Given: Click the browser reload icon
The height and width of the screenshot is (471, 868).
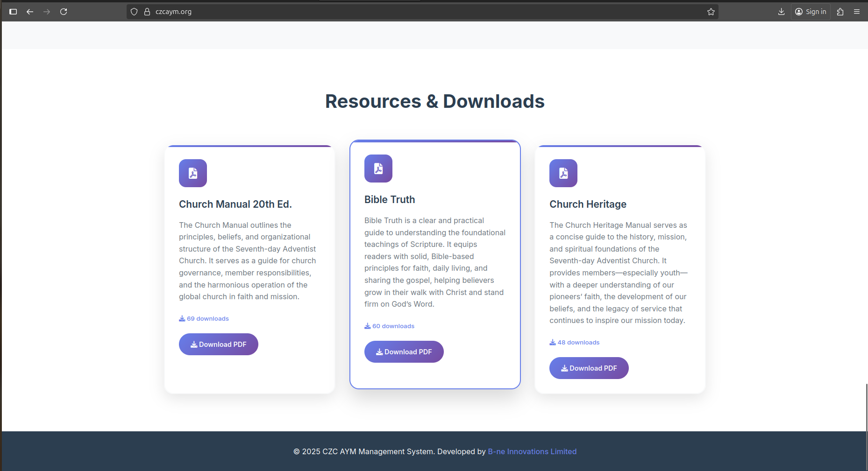Looking at the screenshot, I should coord(64,12).
